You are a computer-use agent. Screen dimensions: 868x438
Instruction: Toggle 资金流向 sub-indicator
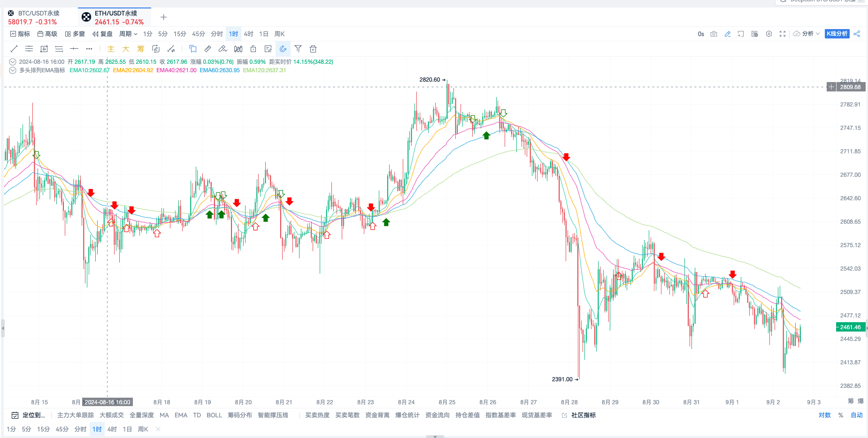pyautogui.click(x=437, y=415)
